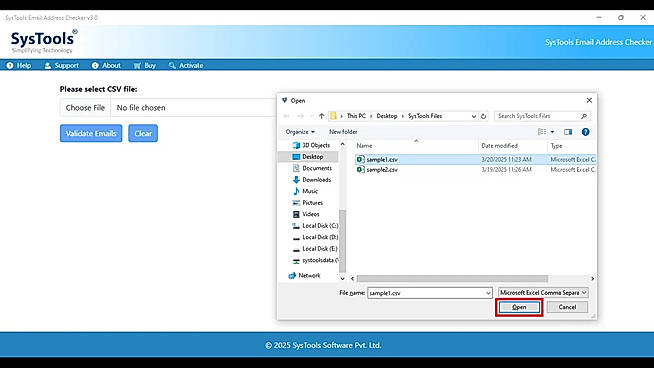
Task: Click the Clear button
Action: pos(143,134)
